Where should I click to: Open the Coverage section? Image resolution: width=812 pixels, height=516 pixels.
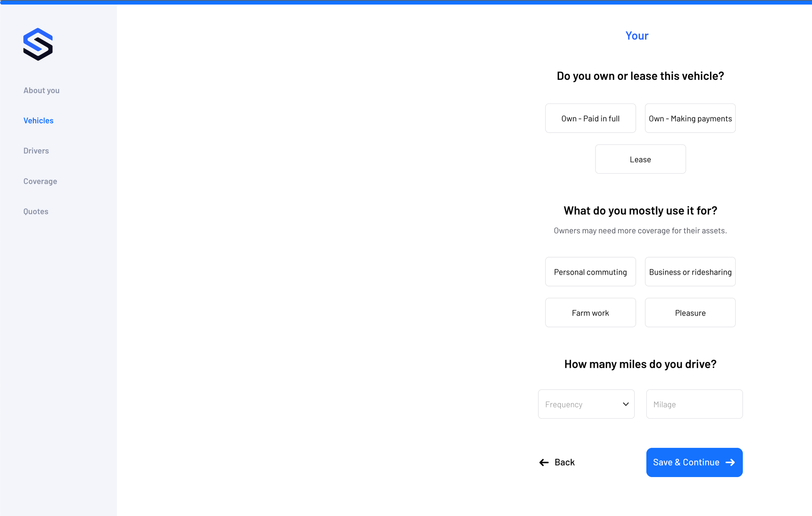[40, 181]
